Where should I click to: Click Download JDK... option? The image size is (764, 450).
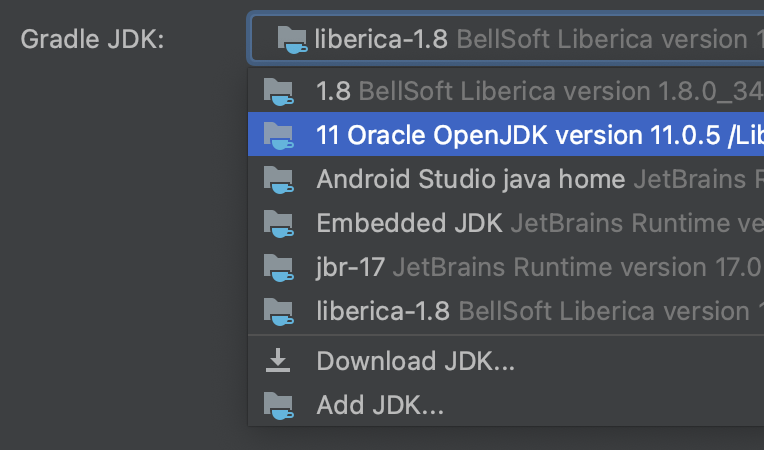coord(506,361)
